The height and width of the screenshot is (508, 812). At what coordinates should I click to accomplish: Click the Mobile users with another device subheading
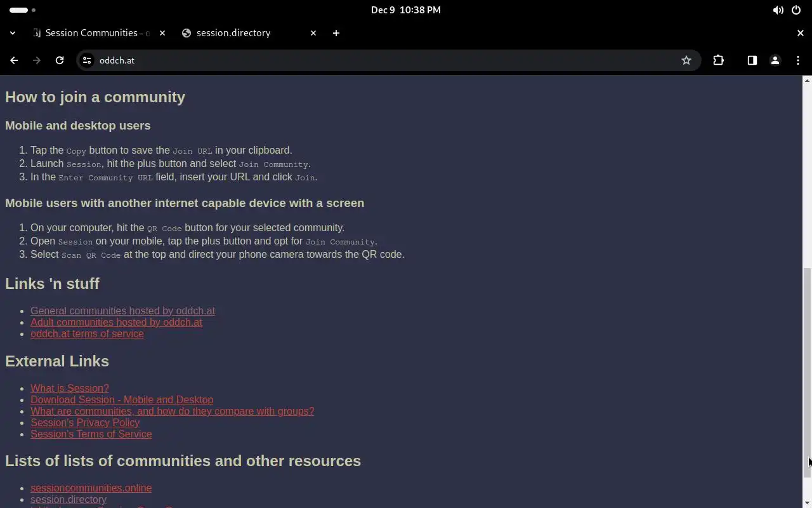pos(185,203)
